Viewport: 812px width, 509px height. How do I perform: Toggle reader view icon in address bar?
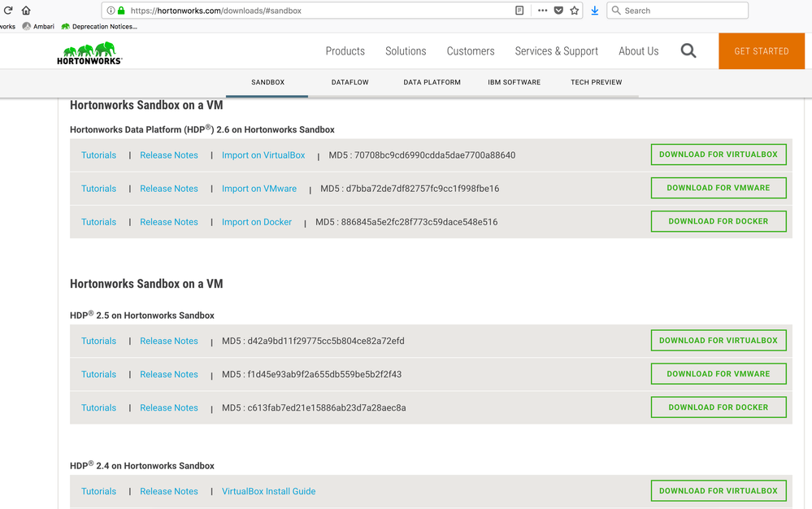tap(519, 11)
